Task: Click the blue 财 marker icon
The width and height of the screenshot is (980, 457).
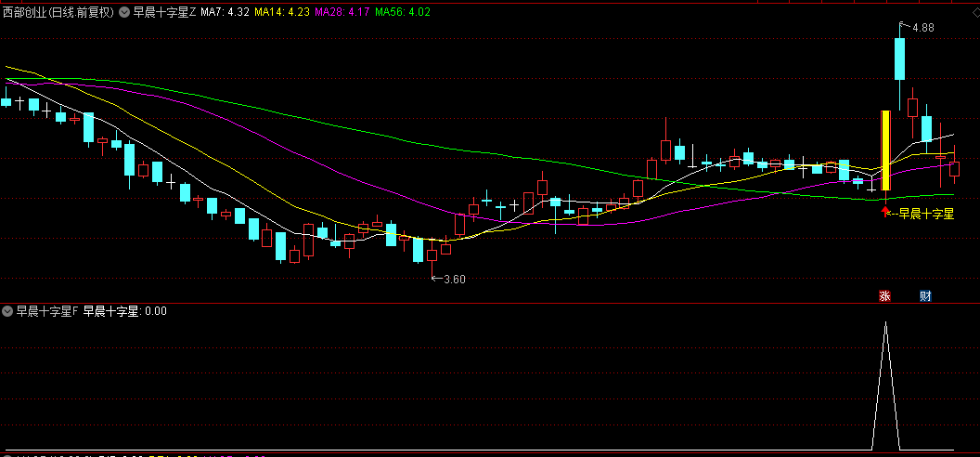Action: pos(925,295)
